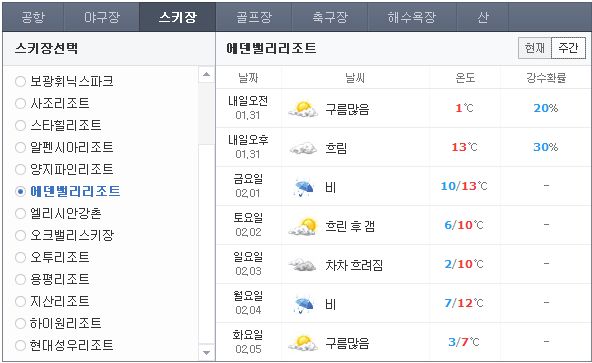
Task: Switch to the 야구장 tab
Action: (102, 17)
